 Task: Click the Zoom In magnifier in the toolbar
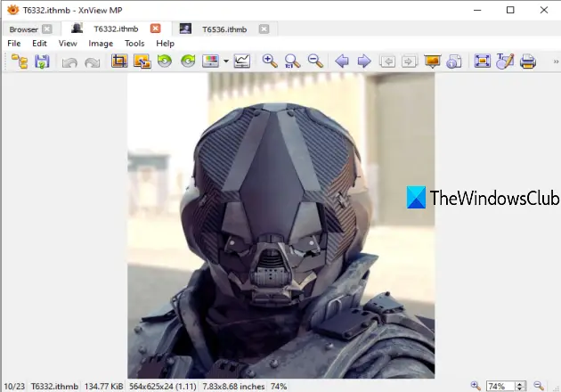pos(270,61)
